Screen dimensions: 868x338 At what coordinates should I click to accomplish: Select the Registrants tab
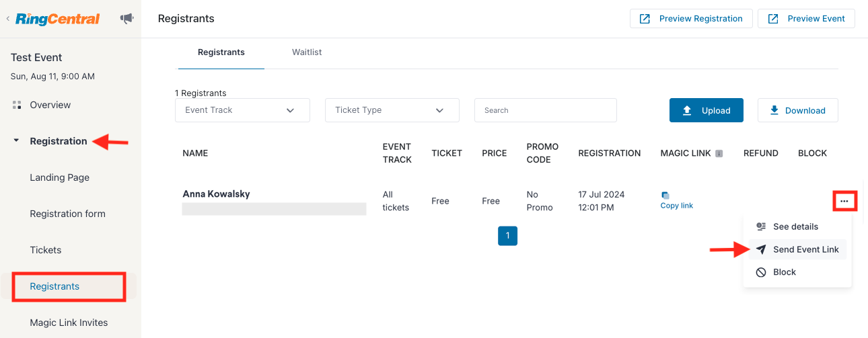tap(221, 52)
